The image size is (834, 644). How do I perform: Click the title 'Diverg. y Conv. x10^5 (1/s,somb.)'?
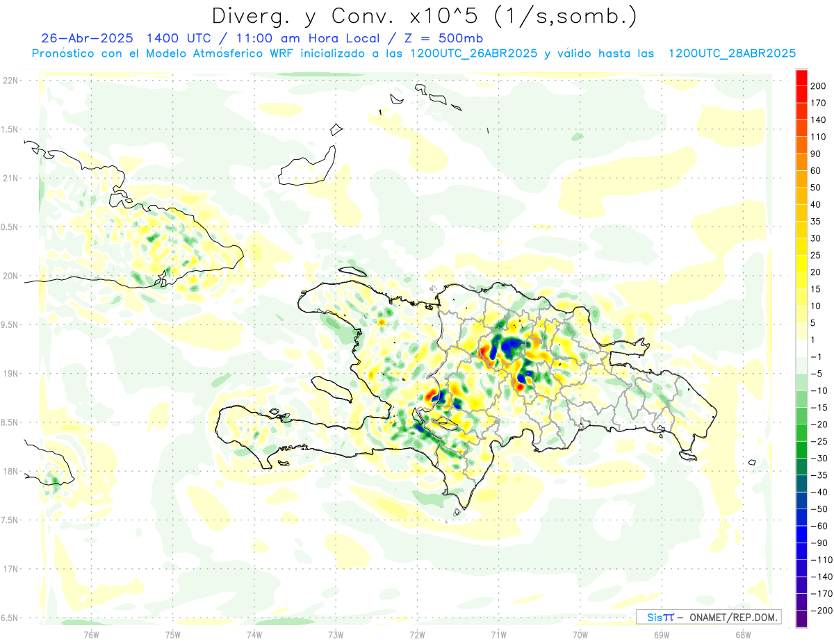(424, 16)
